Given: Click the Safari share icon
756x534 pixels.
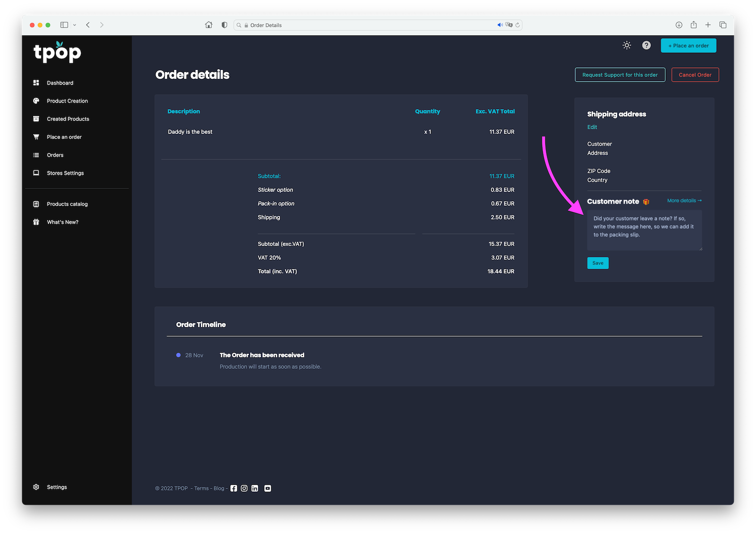Looking at the screenshot, I should (693, 25).
